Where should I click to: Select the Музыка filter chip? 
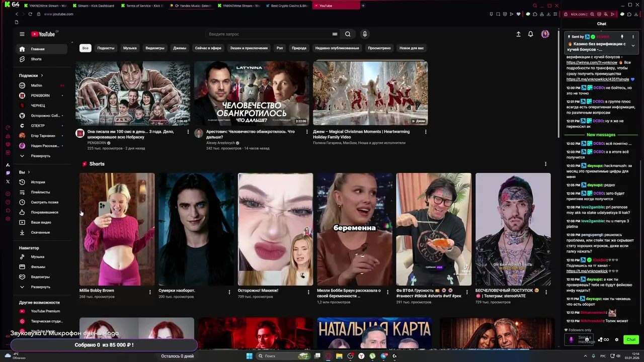click(x=130, y=48)
